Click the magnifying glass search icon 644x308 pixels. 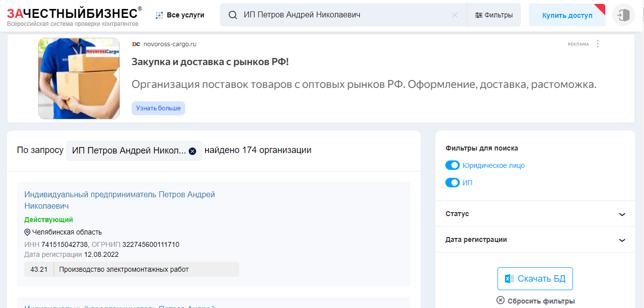[x=232, y=15]
